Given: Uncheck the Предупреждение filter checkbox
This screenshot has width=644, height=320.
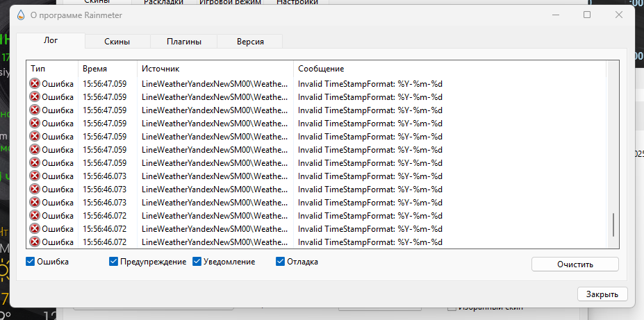Looking at the screenshot, I should coord(113,262).
